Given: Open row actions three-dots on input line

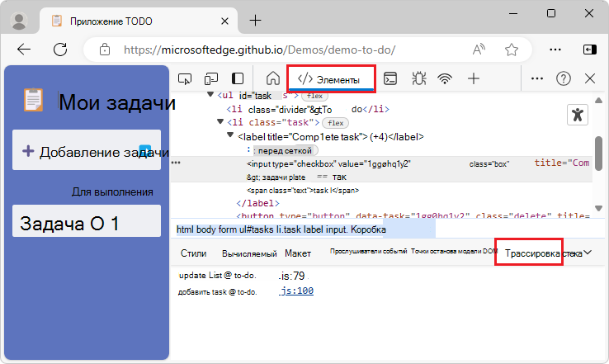Looking at the screenshot, I should pos(176,163).
